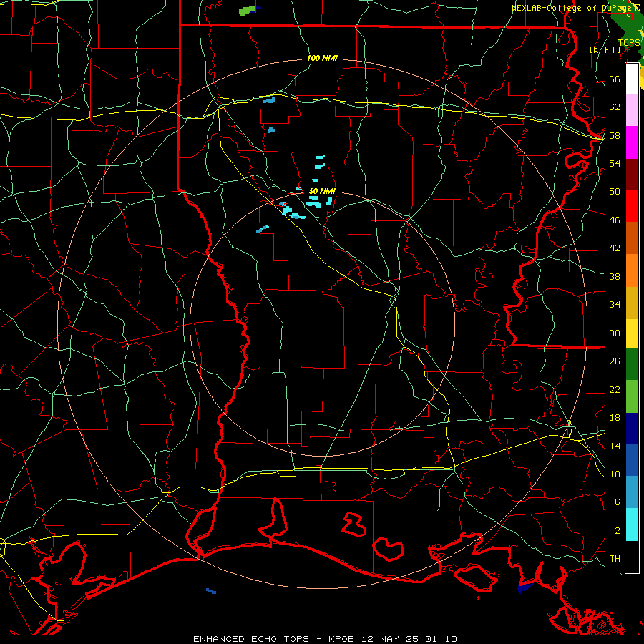Screen dimensions: 644x644
Task: Click legend value 30
Action: (615, 333)
